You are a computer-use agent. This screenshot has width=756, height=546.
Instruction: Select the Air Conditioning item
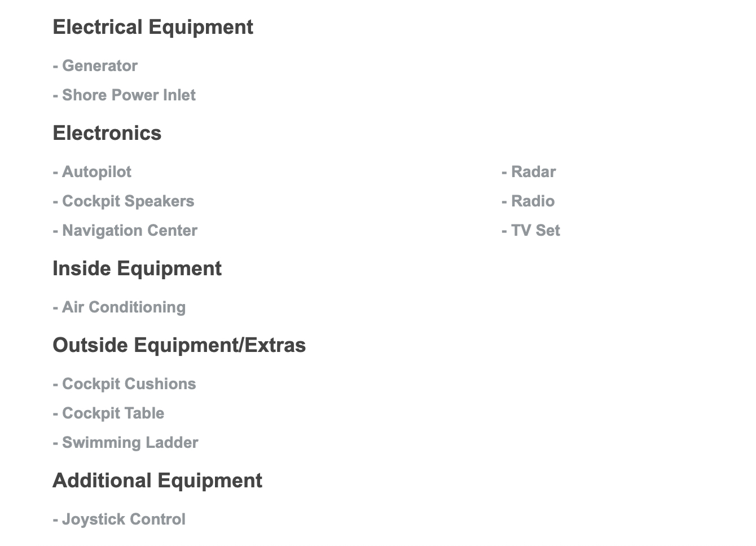click(124, 307)
